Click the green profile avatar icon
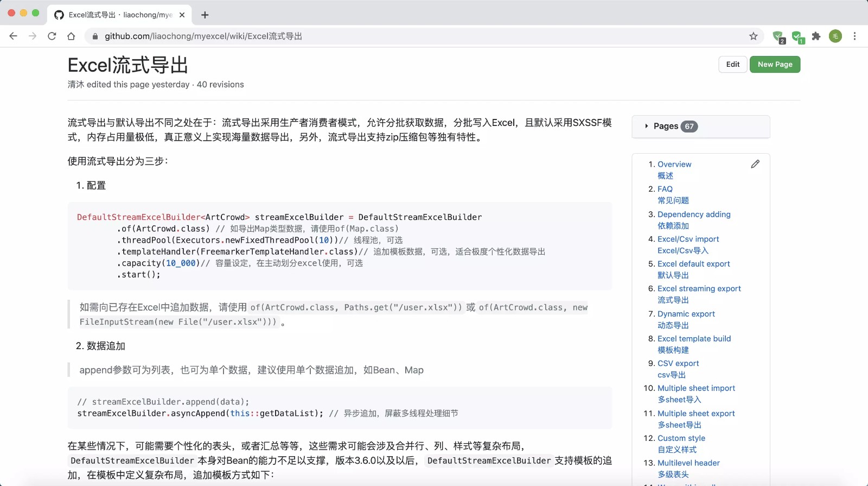 coord(835,36)
